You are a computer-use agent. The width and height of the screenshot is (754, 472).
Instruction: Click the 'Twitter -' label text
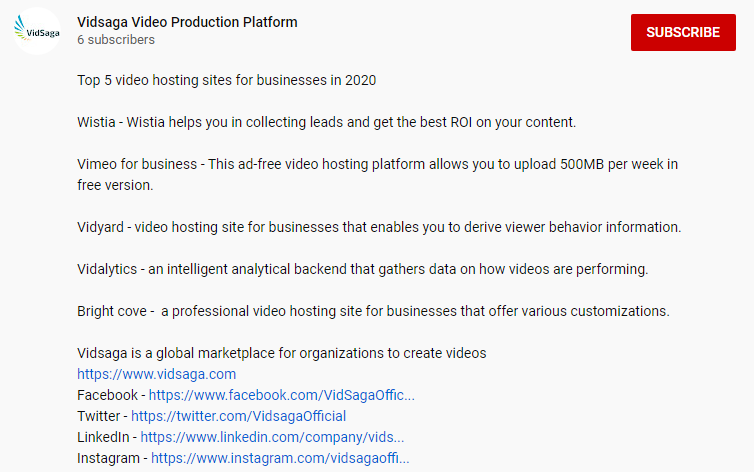tap(102, 416)
